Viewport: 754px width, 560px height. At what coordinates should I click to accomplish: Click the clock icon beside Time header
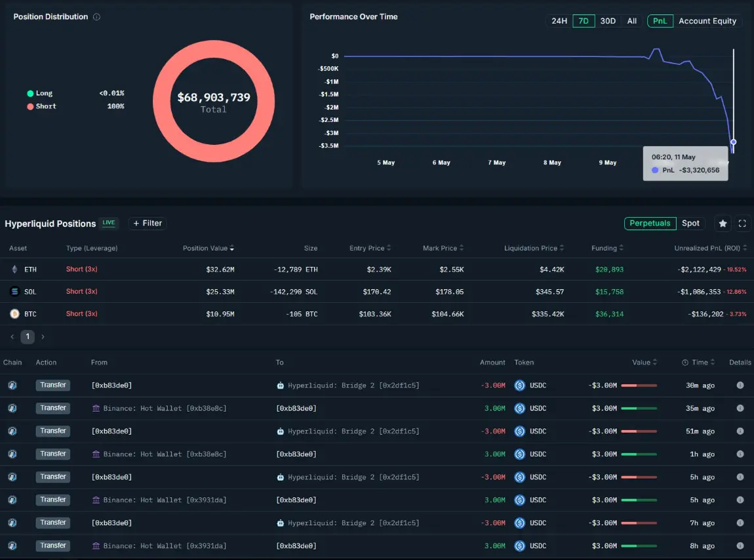[x=685, y=363]
